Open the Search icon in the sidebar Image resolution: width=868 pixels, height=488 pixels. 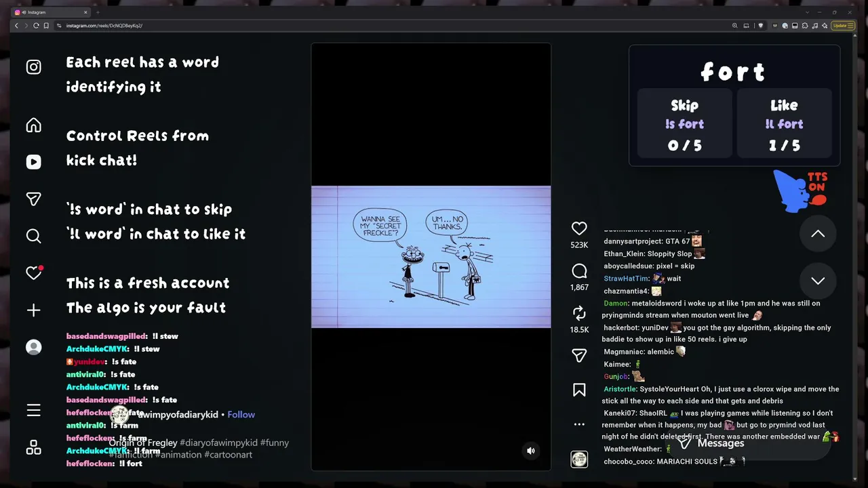33,236
